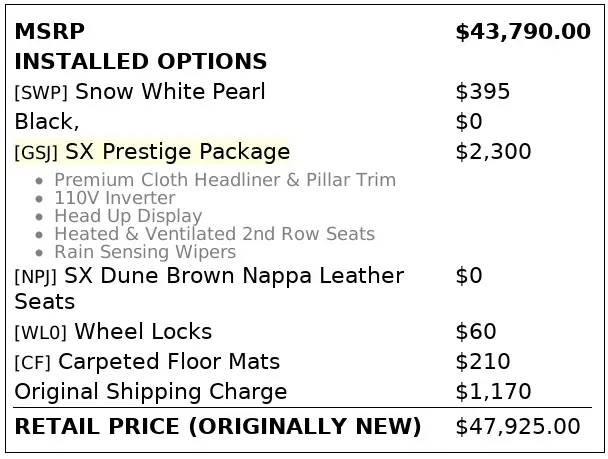This screenshot has width=608, height=459.
Task: Select the Original Shipping Charge row
Action: (x=151, y=391)
